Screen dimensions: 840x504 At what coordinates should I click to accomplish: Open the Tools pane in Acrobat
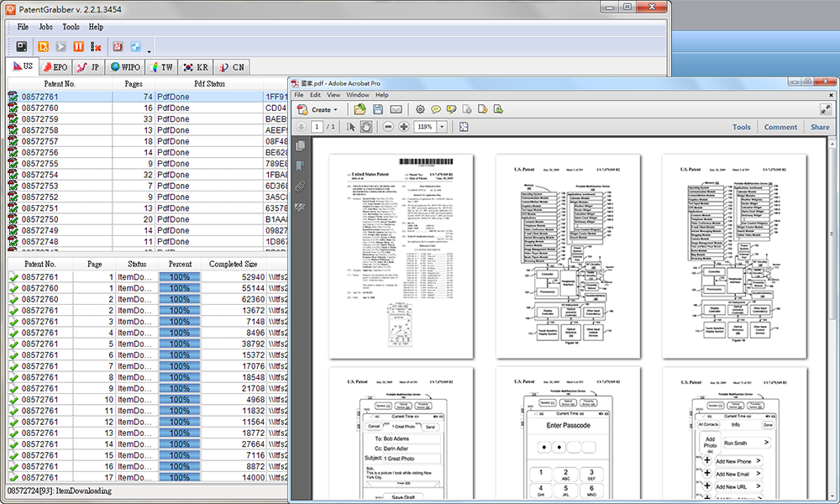(x=742, y=127)
